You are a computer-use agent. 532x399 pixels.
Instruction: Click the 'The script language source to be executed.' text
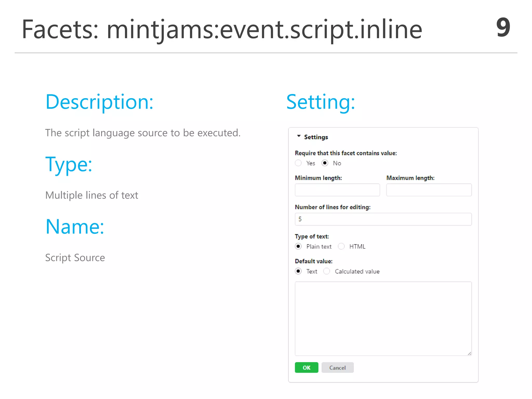click(143, 133)
